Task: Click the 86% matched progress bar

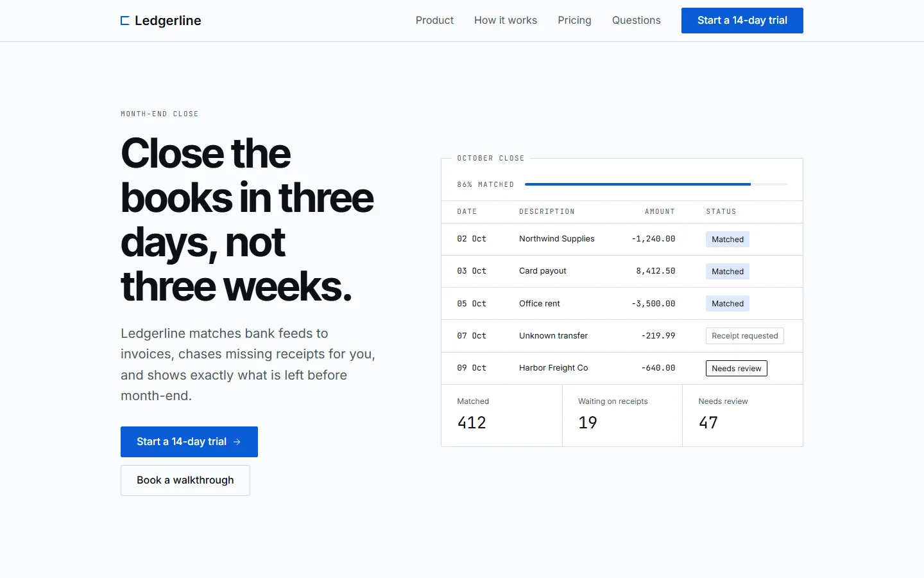Action: click(656, 184)
